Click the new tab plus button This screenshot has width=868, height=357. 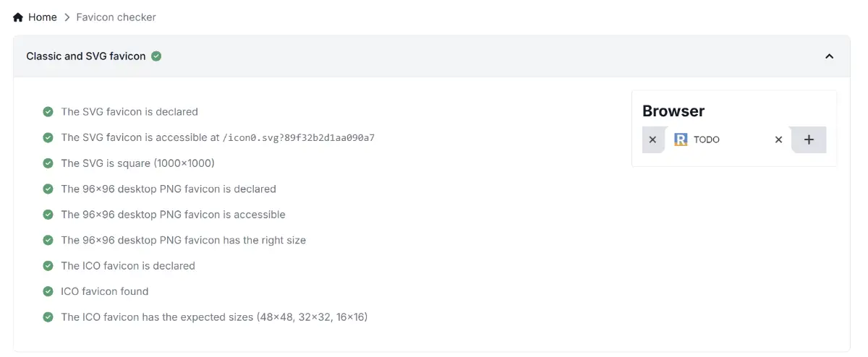pos(809,139)
